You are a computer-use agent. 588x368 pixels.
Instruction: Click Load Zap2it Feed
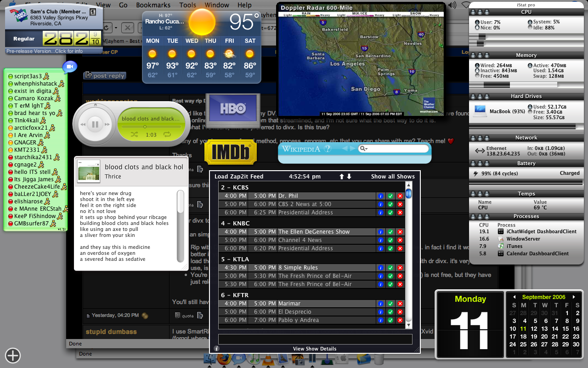coord(239,177)
